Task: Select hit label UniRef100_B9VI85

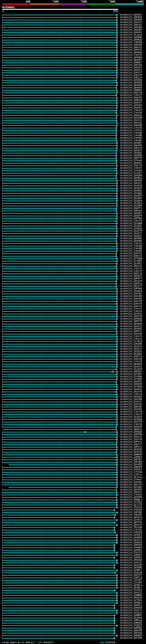Action: click(131, 638)
